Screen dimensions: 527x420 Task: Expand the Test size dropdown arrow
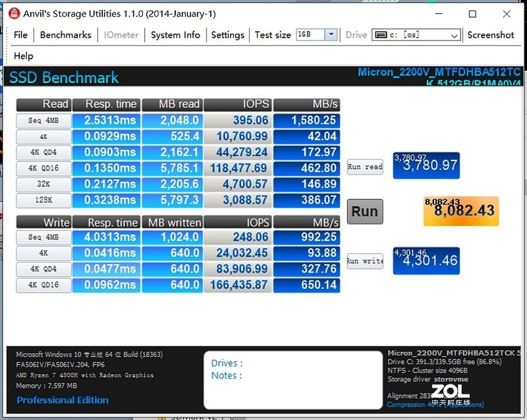pyautogui.click(x=331, y=35)
